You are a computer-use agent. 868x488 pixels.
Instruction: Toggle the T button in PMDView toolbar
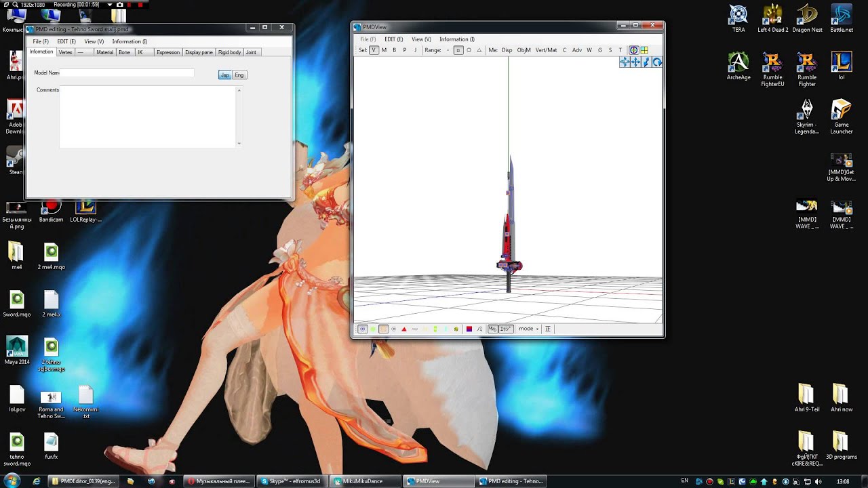pyautogui.click(x=620, y=50)
